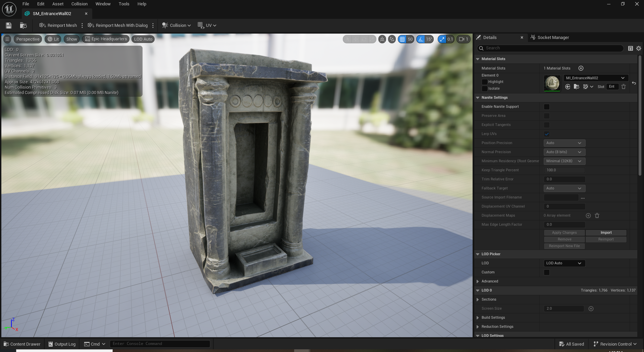This screenshot has width=644, height=352.
Task: Click the Unreal Engine logo icon
Action: point(9,9)
